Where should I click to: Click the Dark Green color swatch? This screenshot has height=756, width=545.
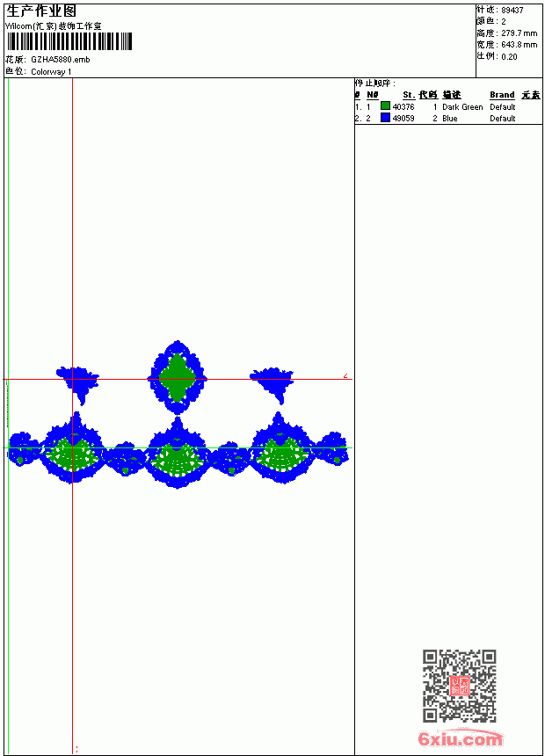pos(385,106)
